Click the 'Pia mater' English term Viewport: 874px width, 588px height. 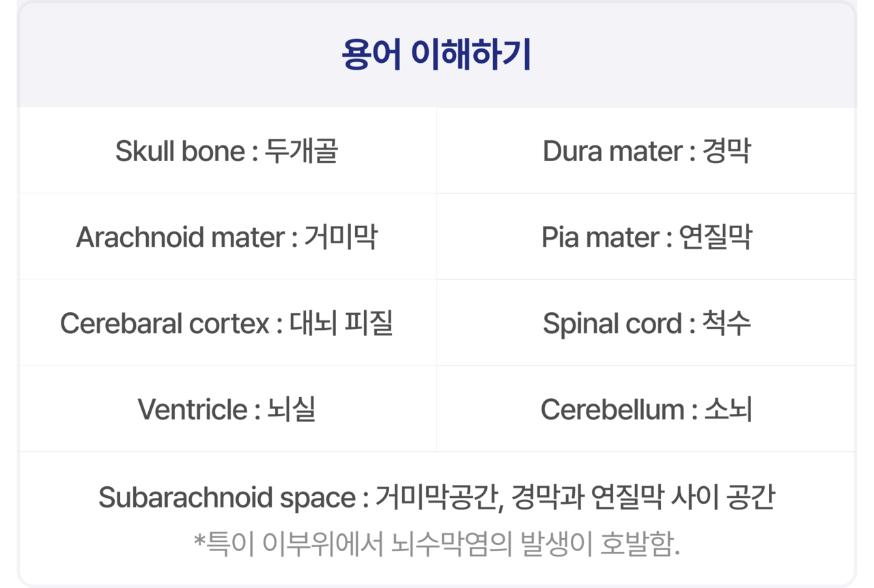click(x=601, y=237)
